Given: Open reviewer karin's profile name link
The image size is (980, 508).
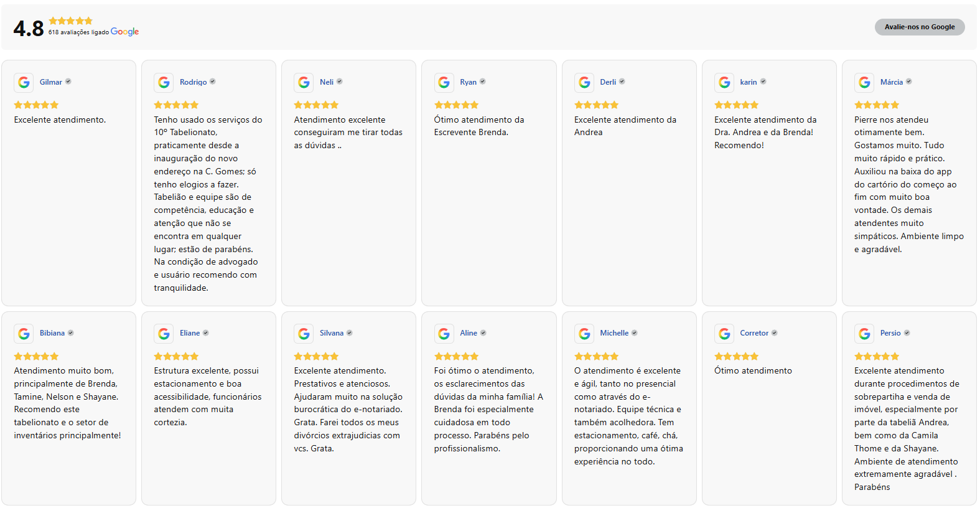Looking at the screenshot, I should [x=749, y=82].
